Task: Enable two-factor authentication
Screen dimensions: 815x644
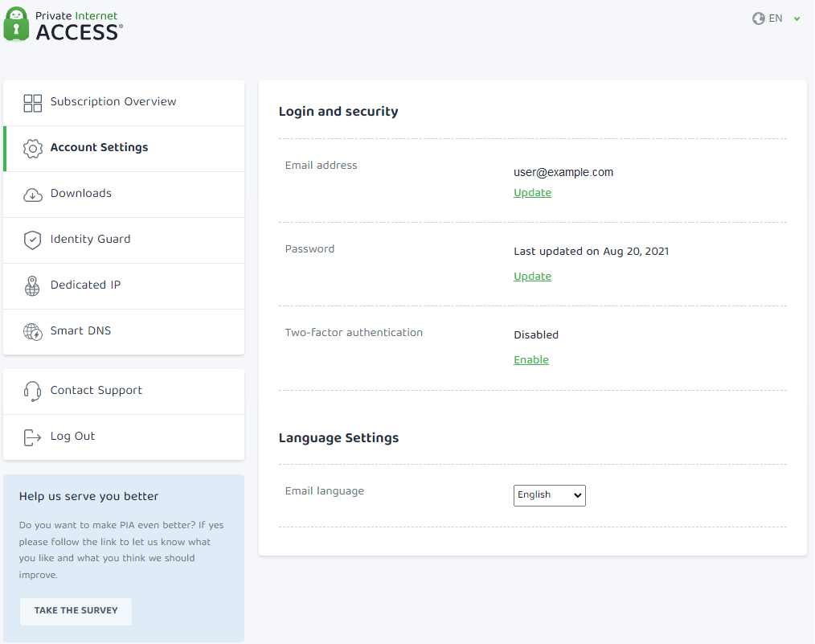Action: coord(530,360)
